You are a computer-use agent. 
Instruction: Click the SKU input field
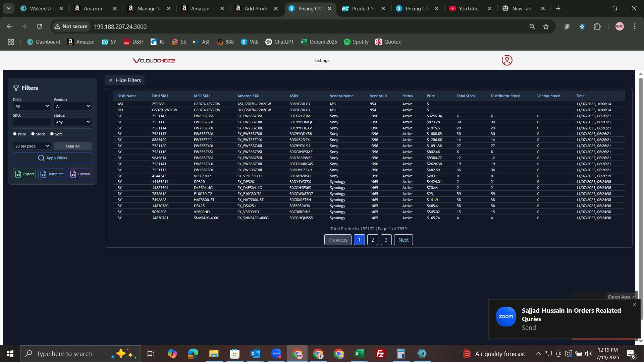pyautogui.click(x=32, y=122)
